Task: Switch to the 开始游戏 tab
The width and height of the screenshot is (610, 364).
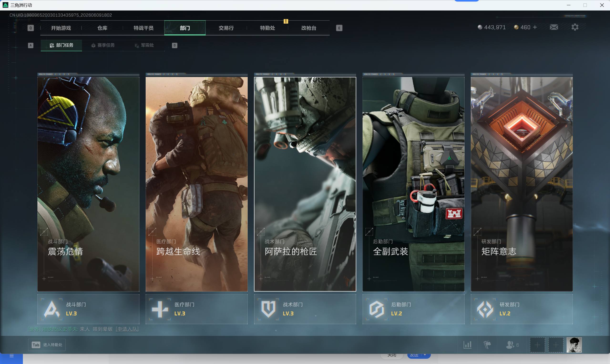Action: [61, 28]
